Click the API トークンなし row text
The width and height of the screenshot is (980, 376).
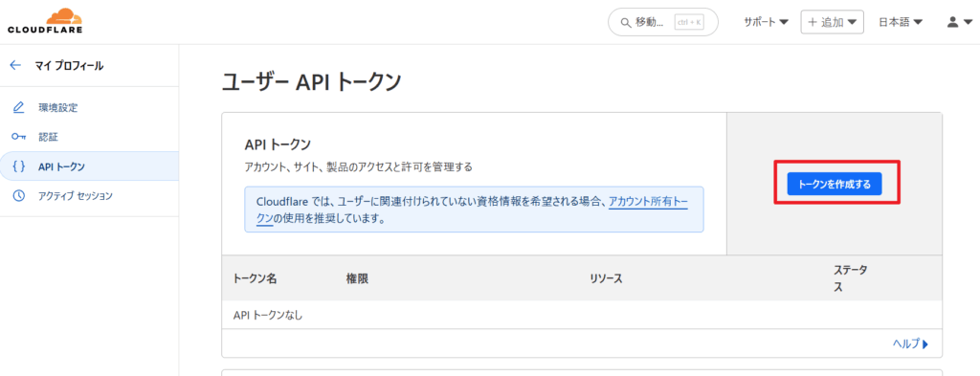pyautogui.click(x=268, y=315)
